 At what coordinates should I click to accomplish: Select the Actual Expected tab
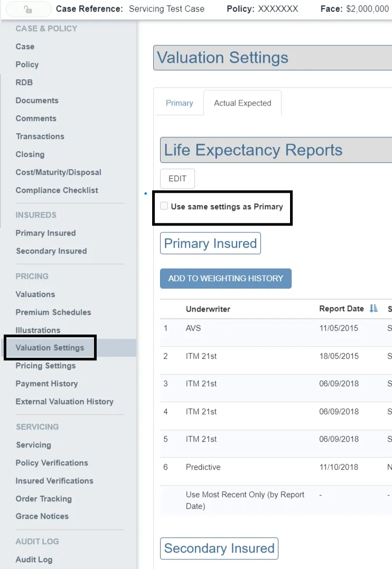click(x=242, y=103)
